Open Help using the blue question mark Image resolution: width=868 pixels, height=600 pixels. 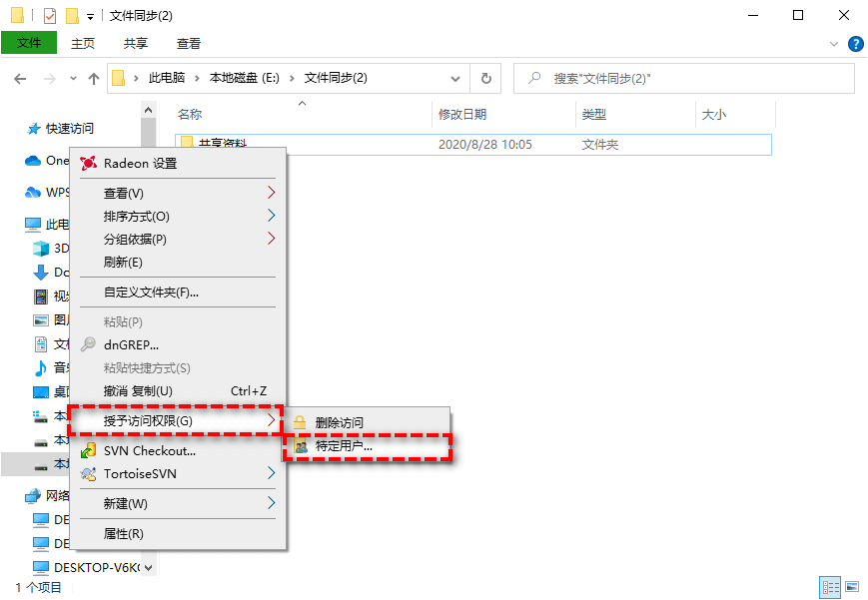(856, 44)
